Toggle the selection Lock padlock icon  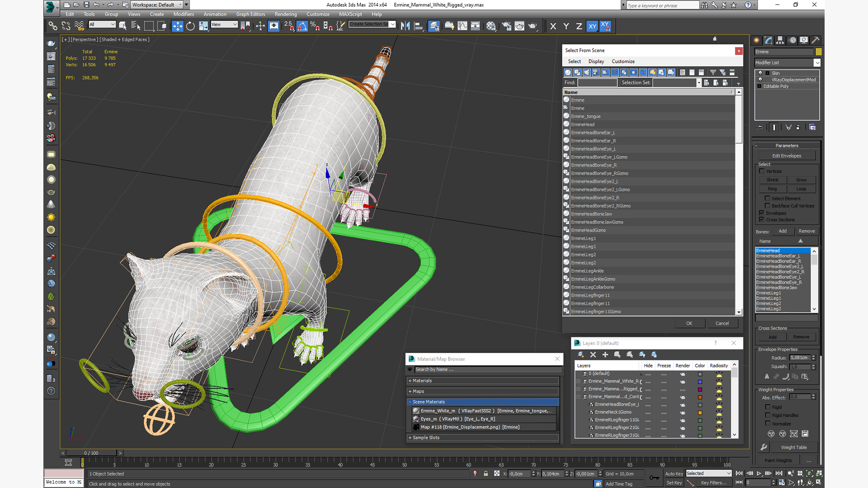[x=486, y=474]
